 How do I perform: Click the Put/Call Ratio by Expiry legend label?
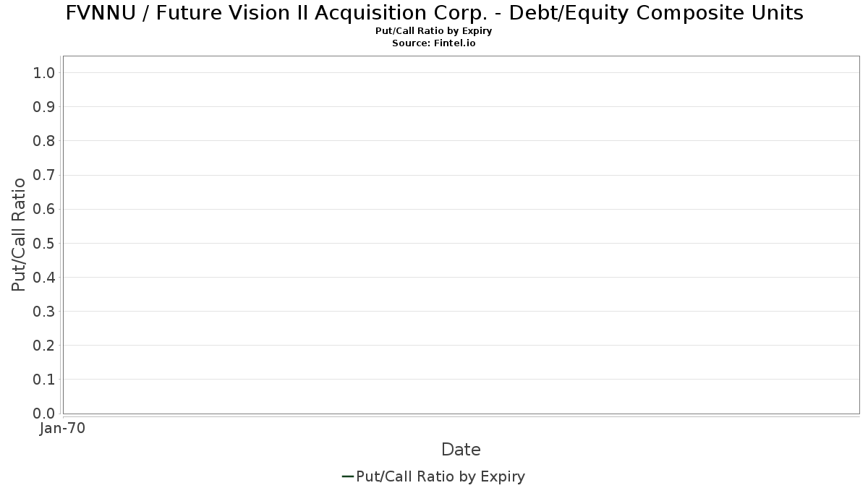[441, 476]
